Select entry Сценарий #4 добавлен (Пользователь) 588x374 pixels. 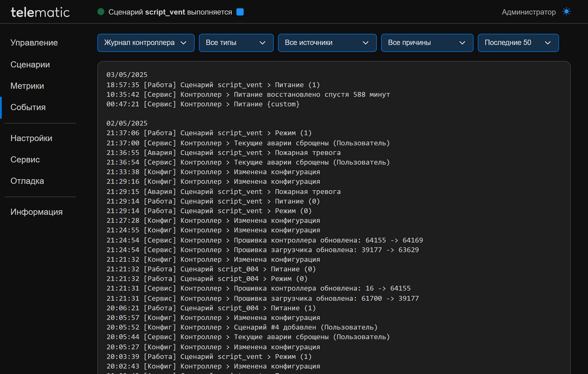pyautogui.click(x=242, y=328)
